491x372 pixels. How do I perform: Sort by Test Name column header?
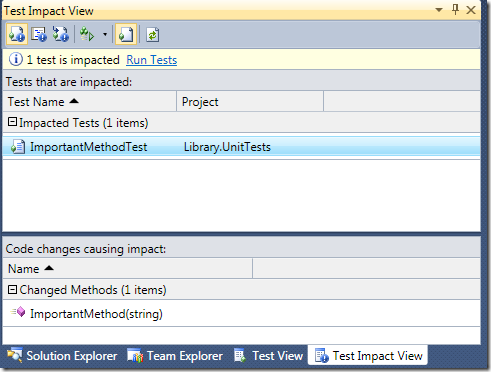click(89, 102)
